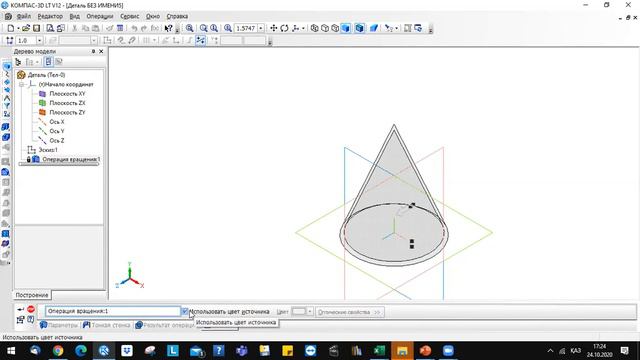Click the Оптические свойства button

(x=349, y=312)
